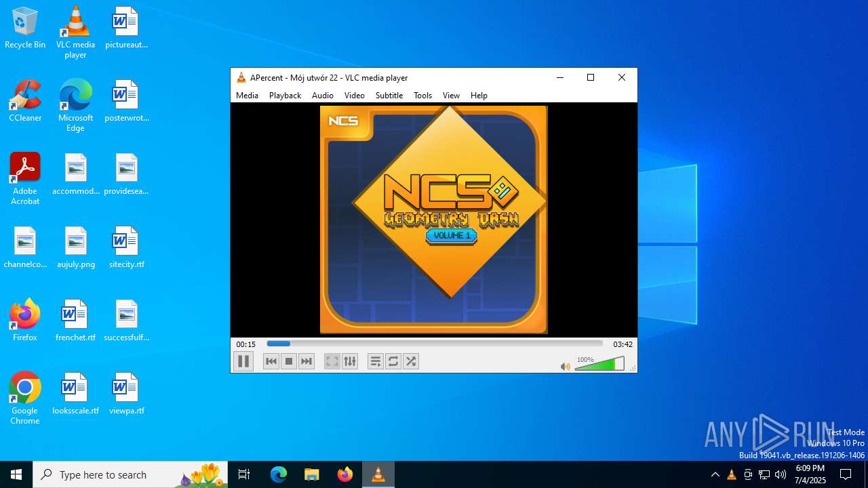The width and height of the screenshot is (868, 488).
Task: Select the providesea... image file
Action: 126,174
